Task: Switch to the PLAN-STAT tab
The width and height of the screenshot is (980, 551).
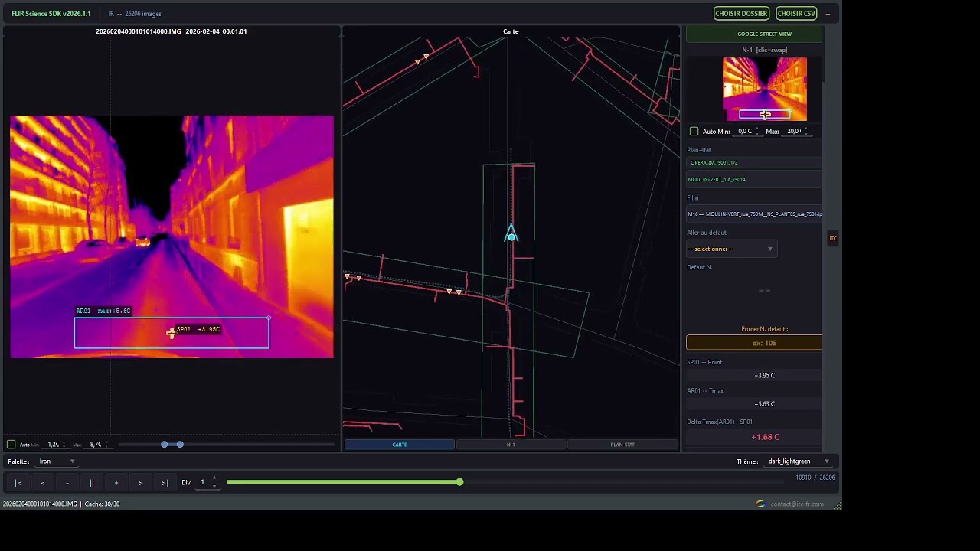Action: point(622,445)
